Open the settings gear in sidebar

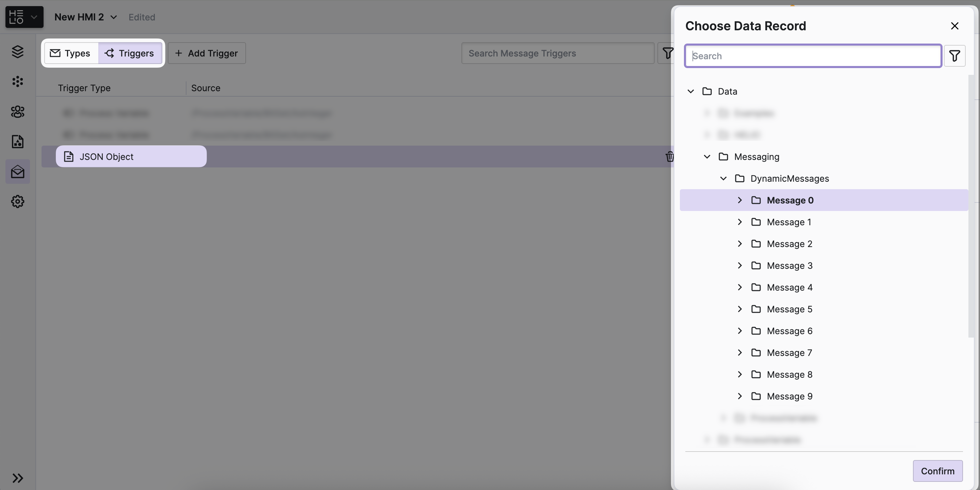point(17,201)
